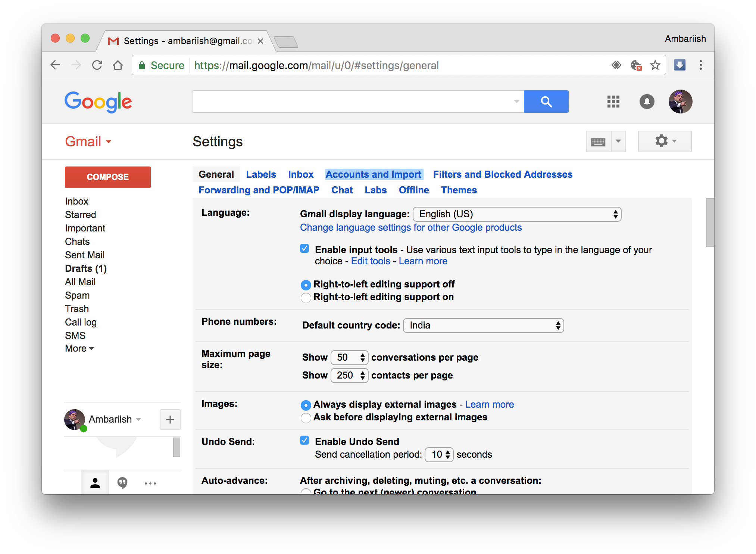Click the Google apps grid icon
Screen dimensions: 756x554
(x=613, y=101)
